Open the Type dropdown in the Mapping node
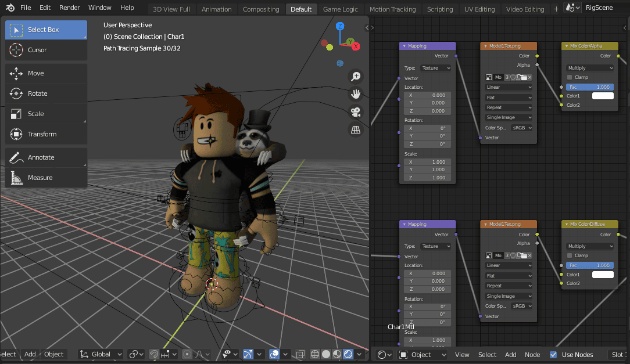 click(435, 67)
